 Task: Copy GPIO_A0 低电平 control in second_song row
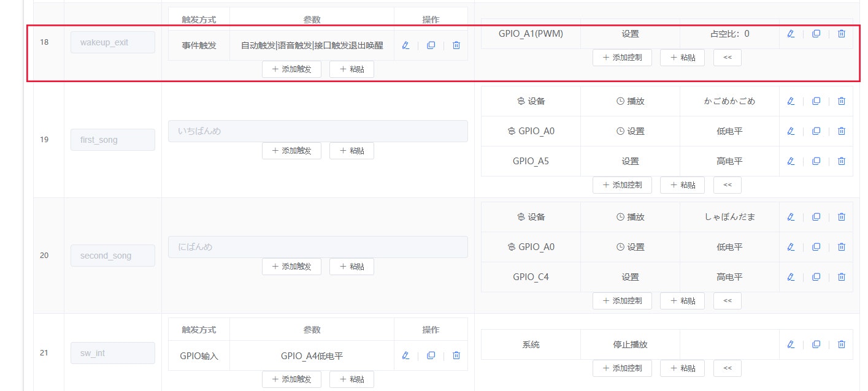816,247
